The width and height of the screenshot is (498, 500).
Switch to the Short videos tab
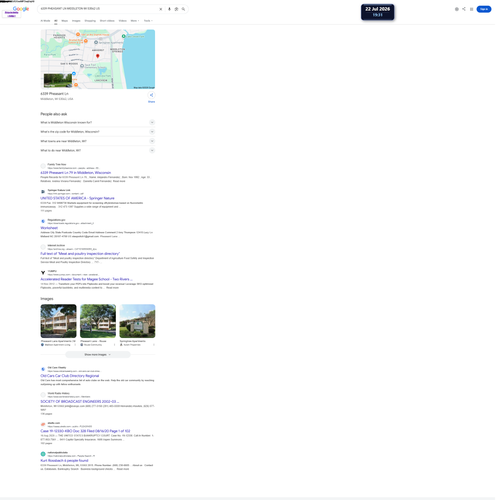(x=107, y=21)
